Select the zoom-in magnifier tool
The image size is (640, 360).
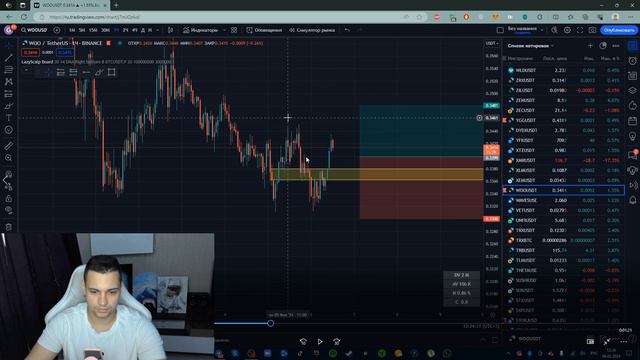[9, 158]
